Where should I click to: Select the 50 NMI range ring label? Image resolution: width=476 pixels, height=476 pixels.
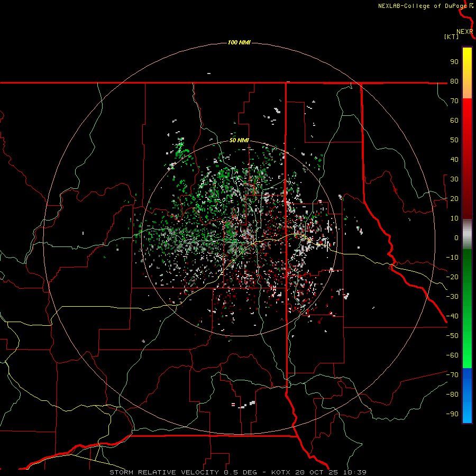(239, 140)
